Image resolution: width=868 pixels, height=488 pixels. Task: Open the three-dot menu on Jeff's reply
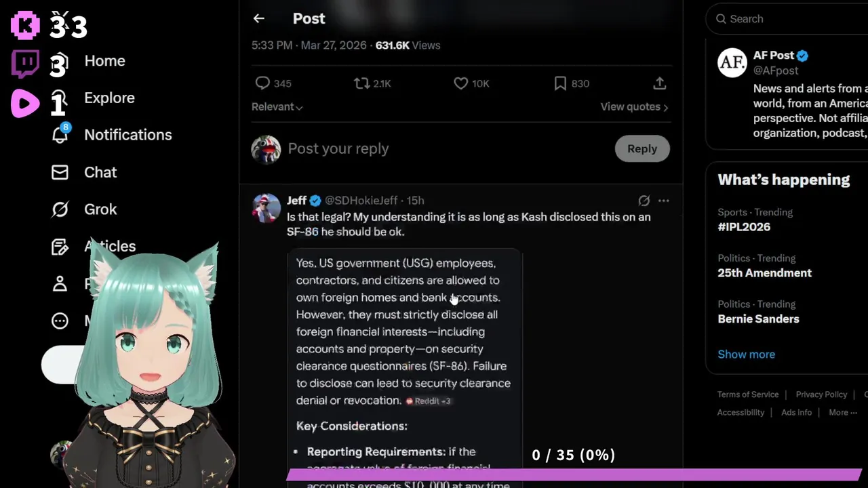coord(663,201)
